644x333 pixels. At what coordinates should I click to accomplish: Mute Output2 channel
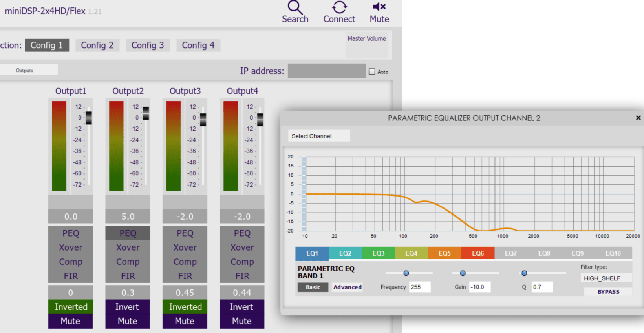tap(128, 321)
